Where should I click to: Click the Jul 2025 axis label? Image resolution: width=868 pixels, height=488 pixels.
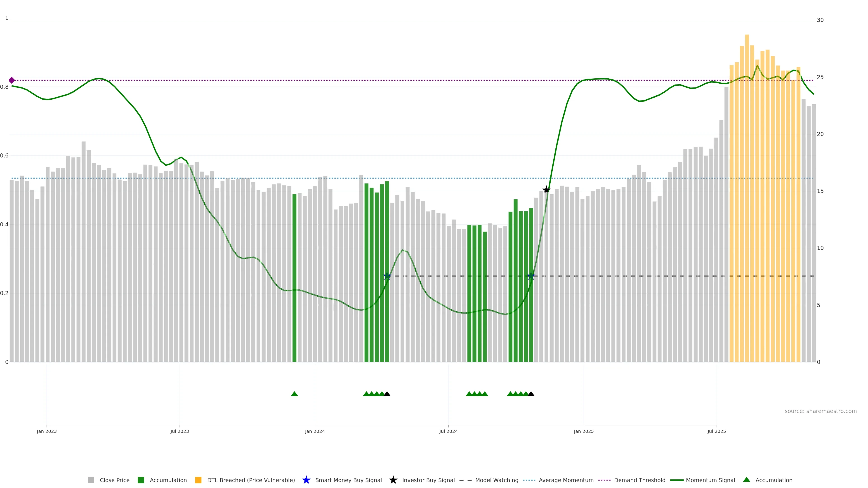pos(716,431)
